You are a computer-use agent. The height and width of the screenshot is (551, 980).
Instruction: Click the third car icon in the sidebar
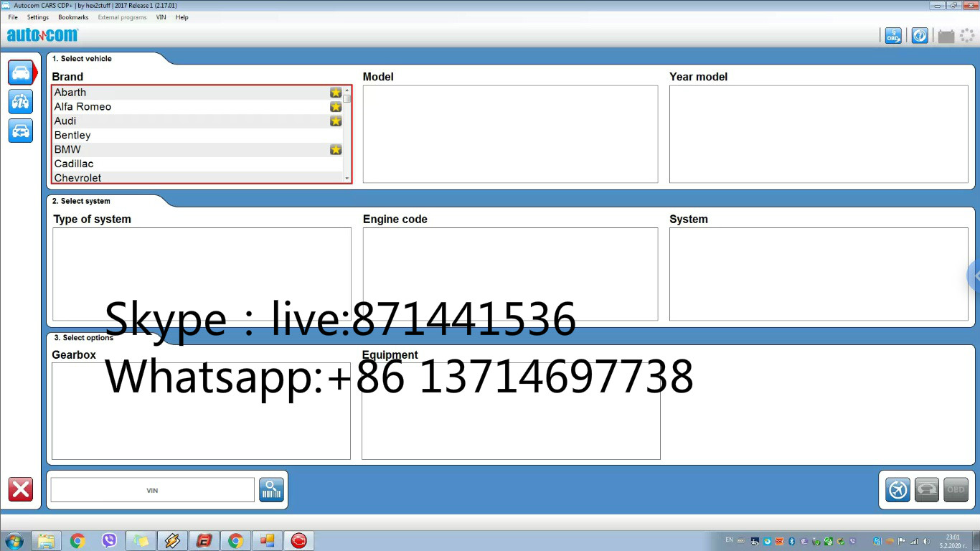(21, 131)
